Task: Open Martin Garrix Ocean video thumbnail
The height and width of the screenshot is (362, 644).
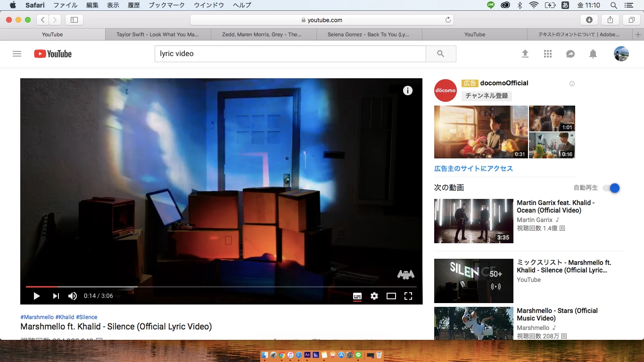Action: point(474,221)
